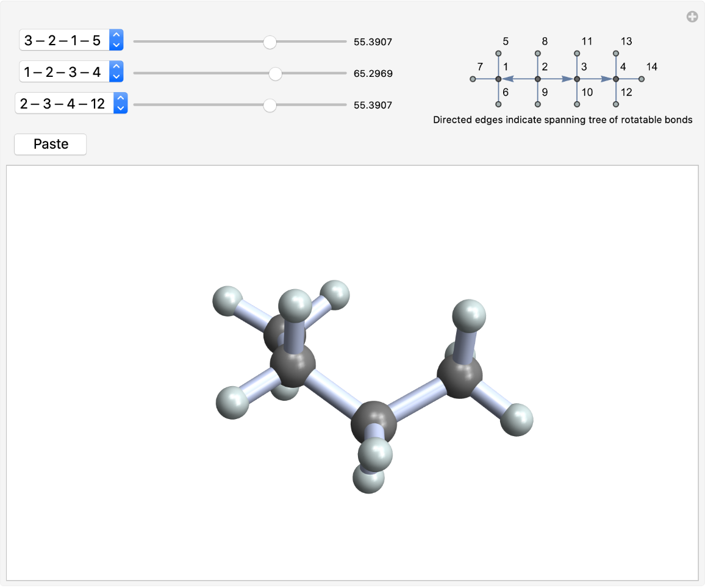The height and width of the screenshot is (588, 705).
Task: Click node 5 above node 1
Action: (498, 54)
